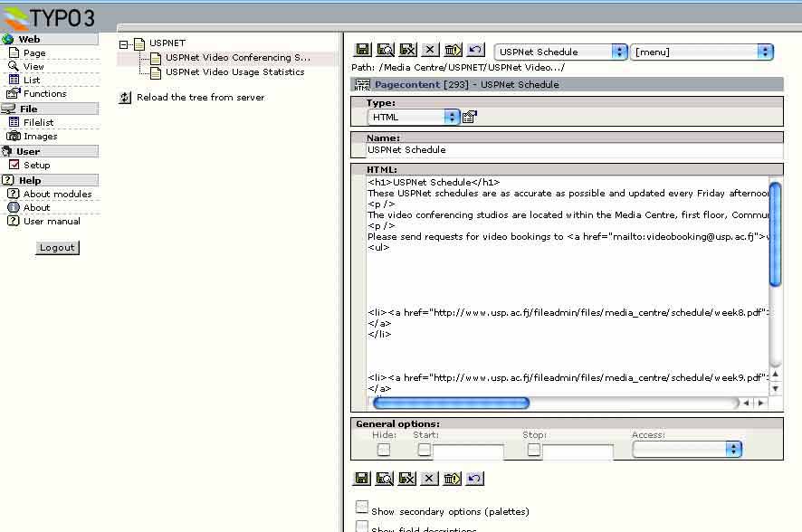Enable Show field descriptions checkbox
Image resolution: width=802 pixels, height=532 pixels.
361,527
